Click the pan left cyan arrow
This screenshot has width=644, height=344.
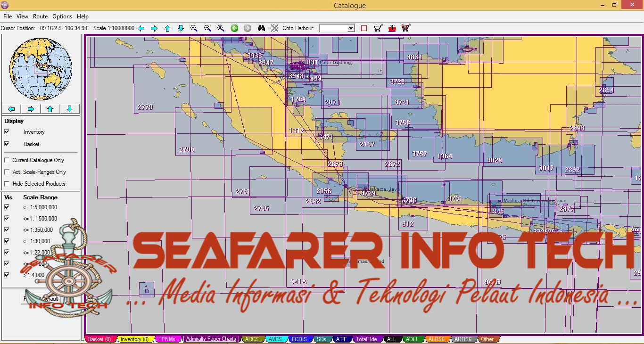[141, 28]
